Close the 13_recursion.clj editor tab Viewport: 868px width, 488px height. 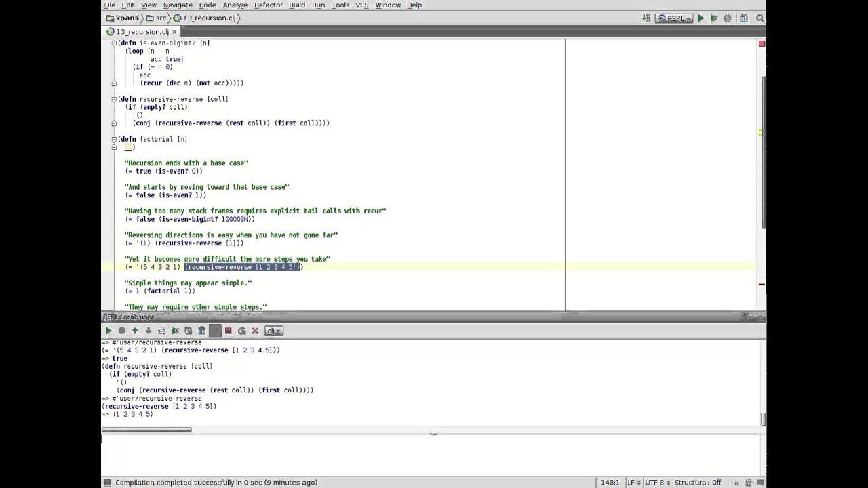click(x=174, y=32)
